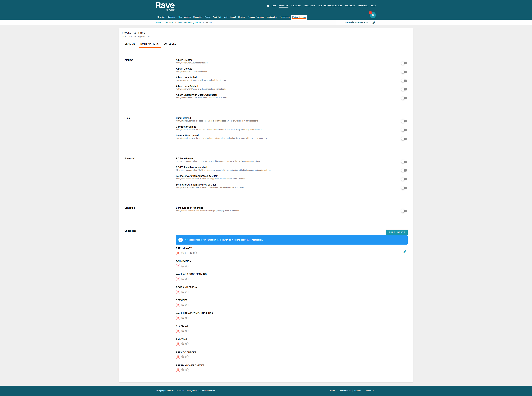Click the info icon in the blue banner
The image size is (532, 396).
coord(181,240)
